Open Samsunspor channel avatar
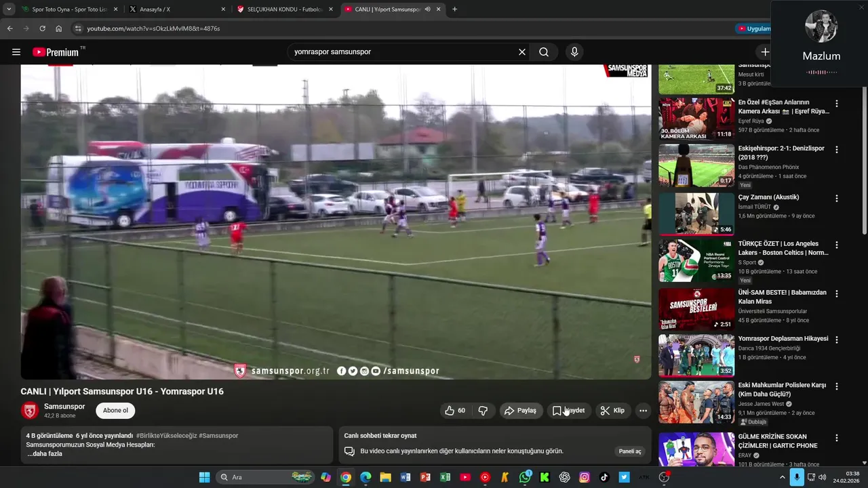 coord(30,411)
